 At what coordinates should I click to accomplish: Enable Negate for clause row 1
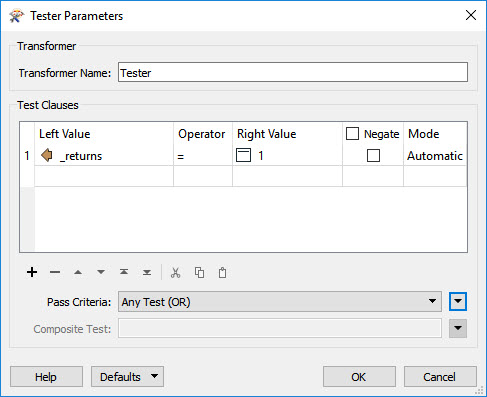tap(373, 155)
